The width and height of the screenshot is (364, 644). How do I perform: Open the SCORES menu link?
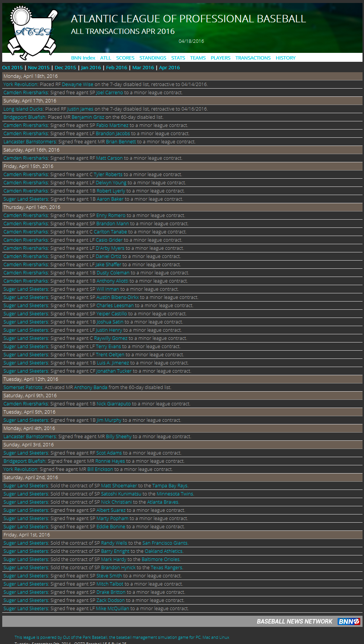(125, 58)
